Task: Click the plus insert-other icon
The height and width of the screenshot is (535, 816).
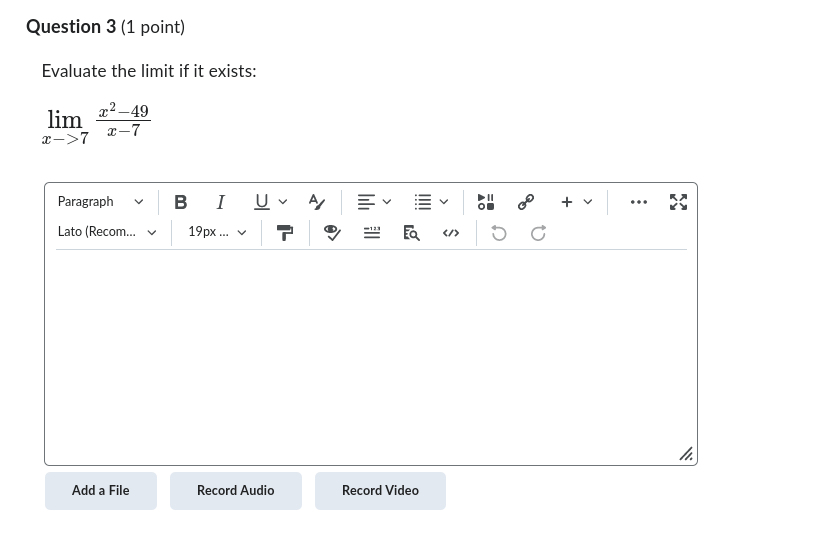Action: coord(567,202)
